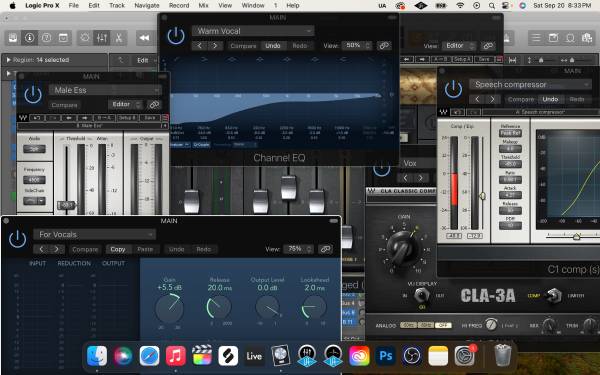600x375 pixels.
Task: Open the For Vocals preset dropdown
Action: [95, 234]
